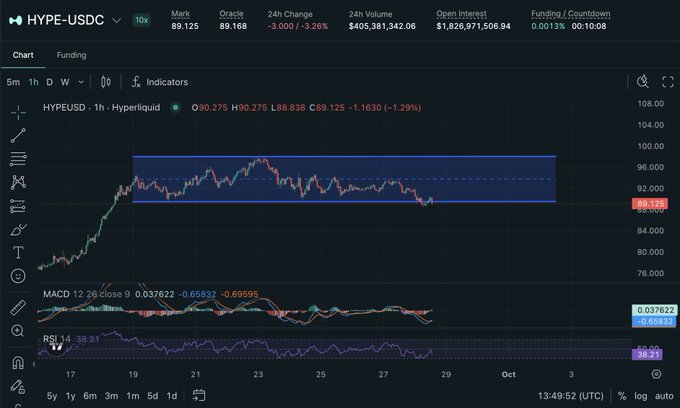
Task: Click the RSI 14 indicator legend
Action: tap(56, 339)
